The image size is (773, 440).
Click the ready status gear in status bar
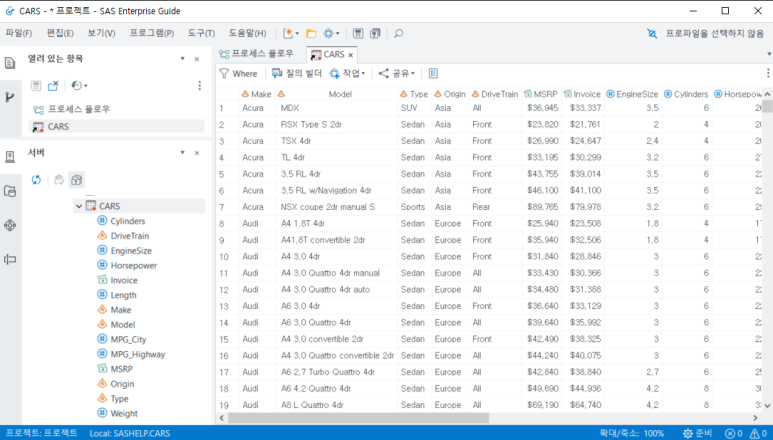point(688,434)
